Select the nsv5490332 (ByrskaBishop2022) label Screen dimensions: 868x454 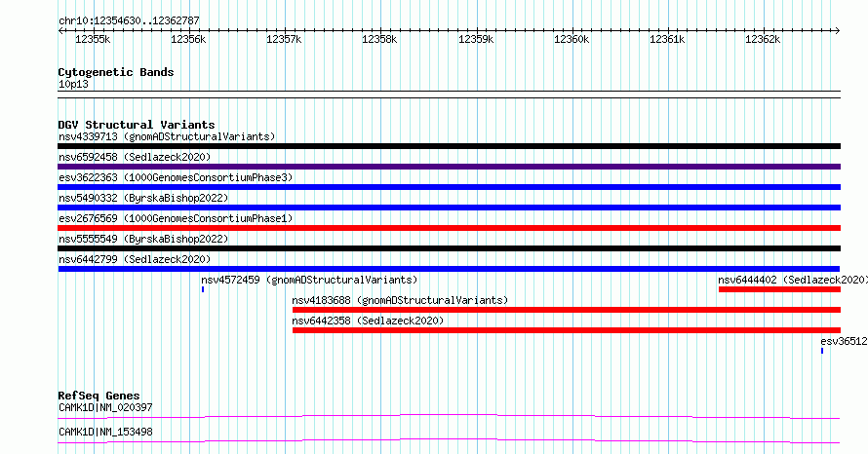tap(143, 198)
